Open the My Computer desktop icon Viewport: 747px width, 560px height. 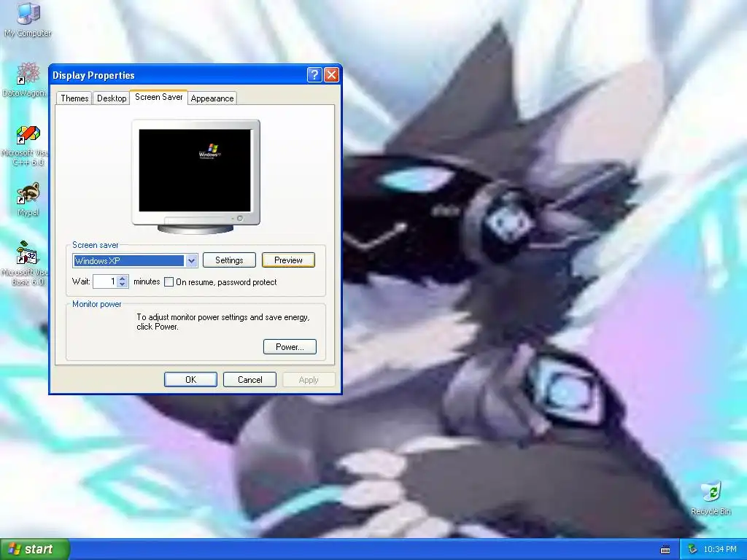pyautogui.click(x=28, y=19)
